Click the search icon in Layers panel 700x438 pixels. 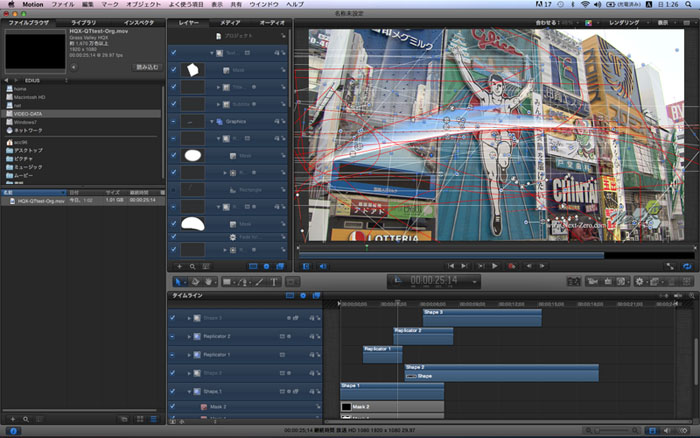pyautogui.click(x=192, y=267)
